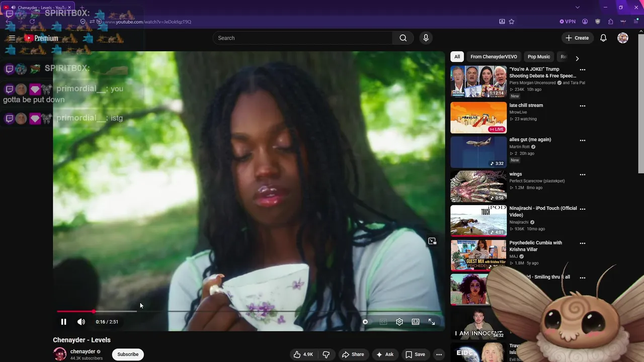This screenshot has height=362, width=644.
Task: Open options for Ninjajirachi iPod Touch video
Action: [x=583, y=209]
